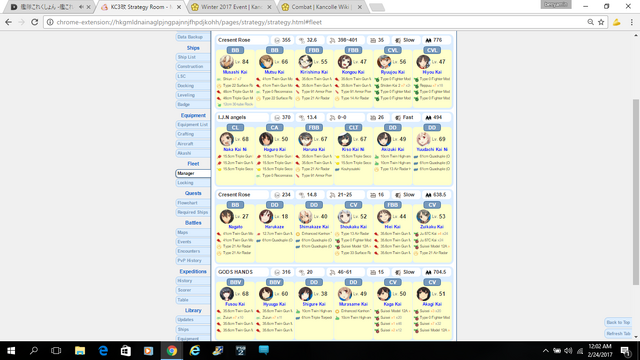Open Ship List in sidebar
640x360 pixels.
(193, 57)
